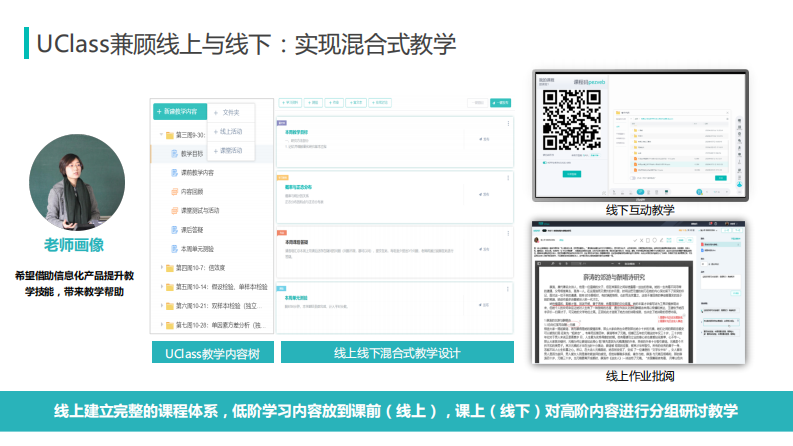Click the X mark icon in homework grading toolbar
This screenshot has width=793, height=446.
click(642, 240)
